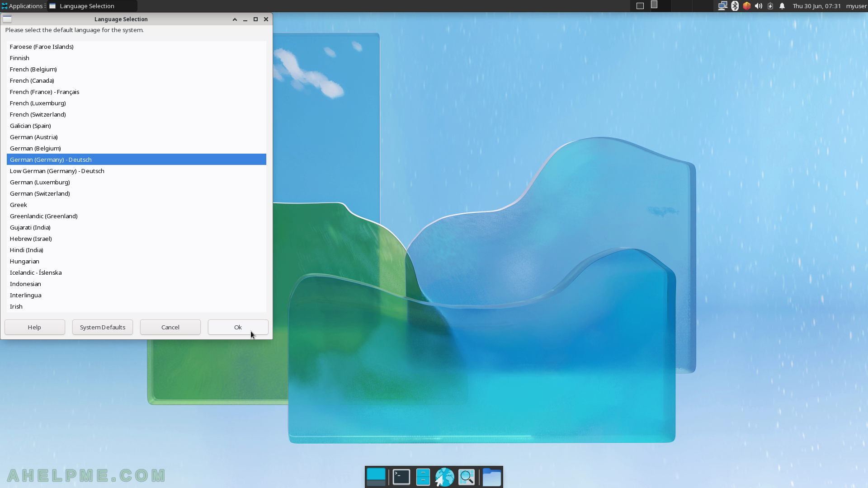This screenshot has height=488, width=868.
Task: Open the home folder dock icon
Action: (491, 477)
